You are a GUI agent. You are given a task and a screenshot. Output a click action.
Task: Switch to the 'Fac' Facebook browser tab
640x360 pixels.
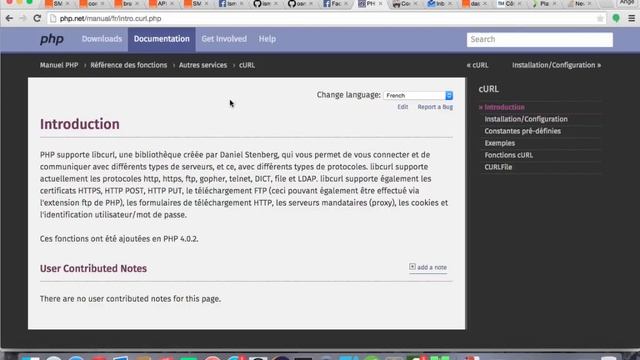[336, 4]
